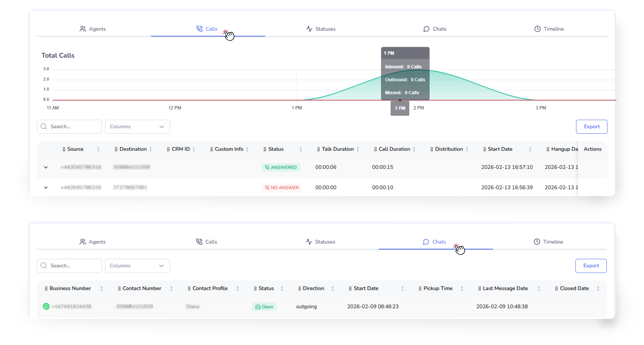Click the Talk Duration sort icon

tap(358, 149)
